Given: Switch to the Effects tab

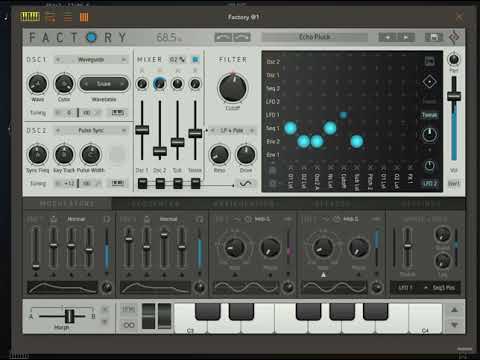Looking at the screenshot, I should [x=332, y=204].
